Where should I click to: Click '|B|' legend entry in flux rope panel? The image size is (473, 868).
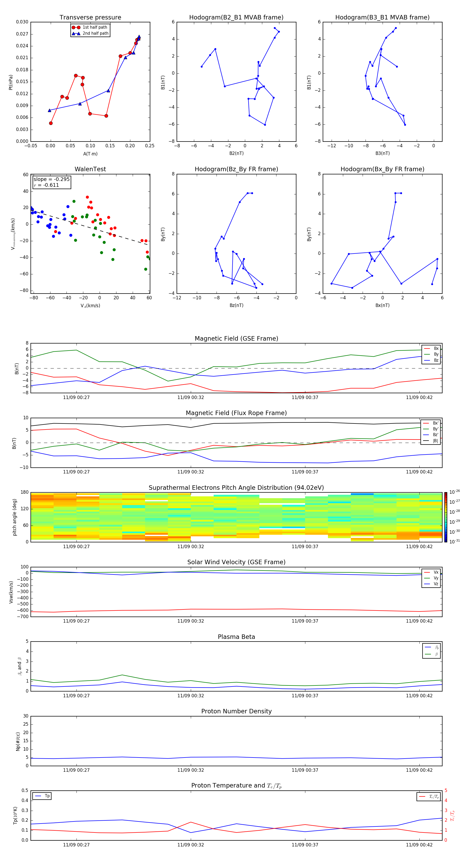tap(431, 441)
